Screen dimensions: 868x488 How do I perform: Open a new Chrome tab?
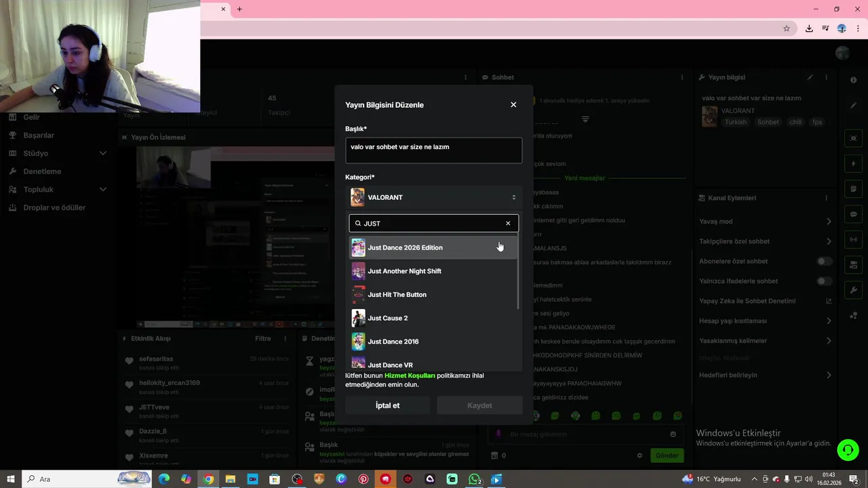click(x=239, y=9)
